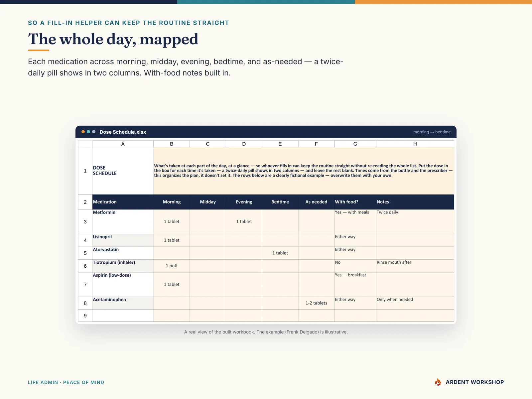Select the Atorvastatin cell

(x=123, y=253)
